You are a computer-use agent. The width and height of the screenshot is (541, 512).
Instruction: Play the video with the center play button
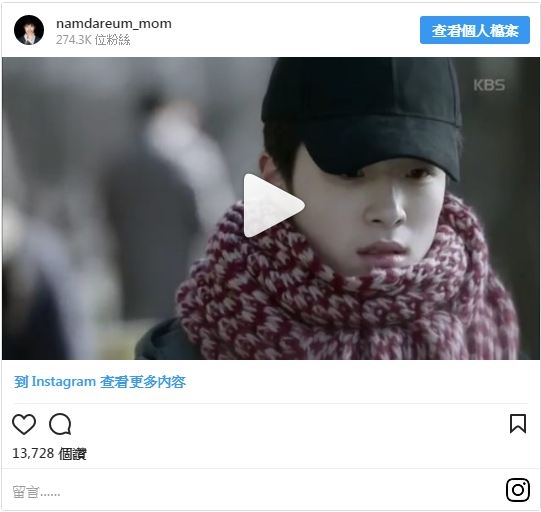pos(274,206)
